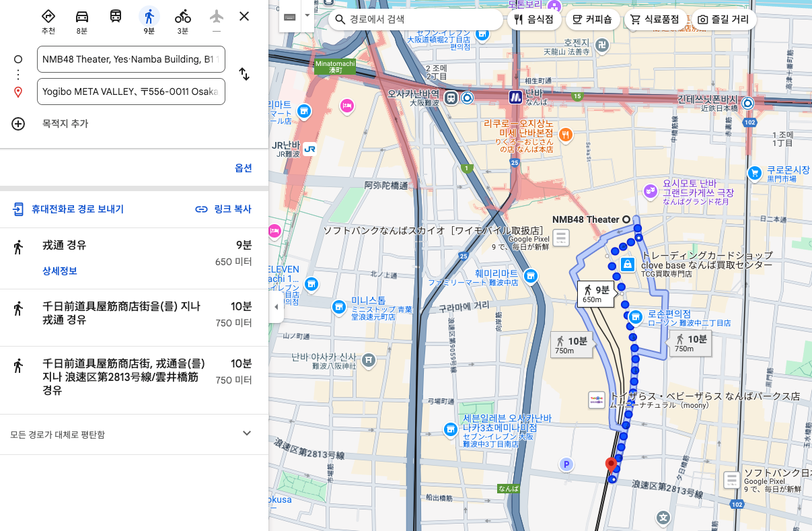This screenshot has height=531, width=812.
Task: Open 상세정보 for the first route
Action: 60,271
